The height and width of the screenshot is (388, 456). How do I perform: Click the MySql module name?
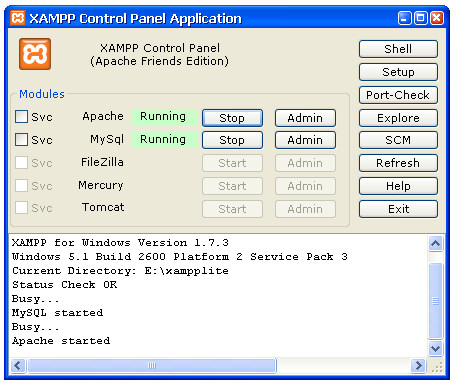click(x=107, y=139)
